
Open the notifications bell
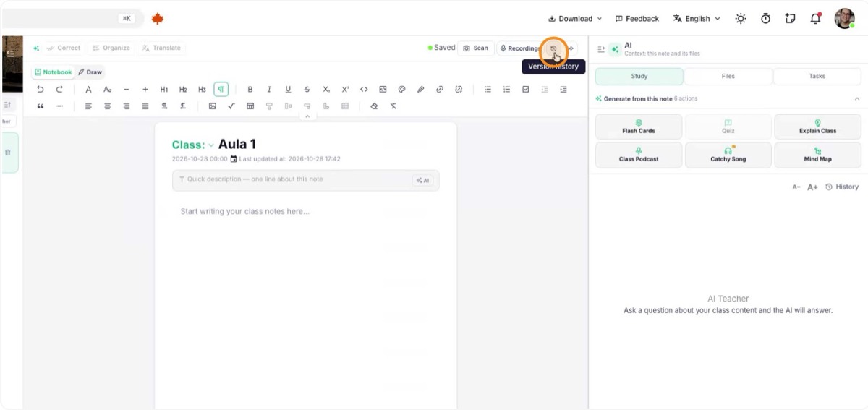(x=816, y=19)
